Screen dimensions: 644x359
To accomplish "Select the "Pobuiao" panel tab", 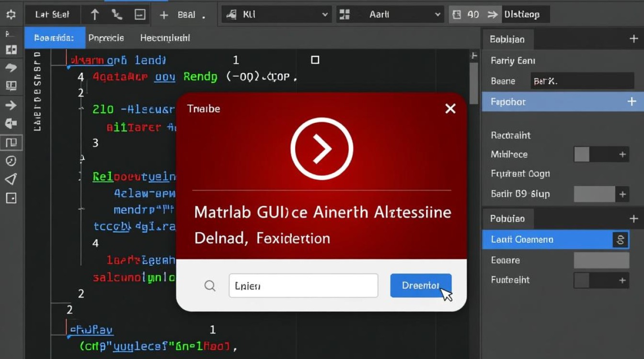I will pyautogui.click(x=507, y=219).
